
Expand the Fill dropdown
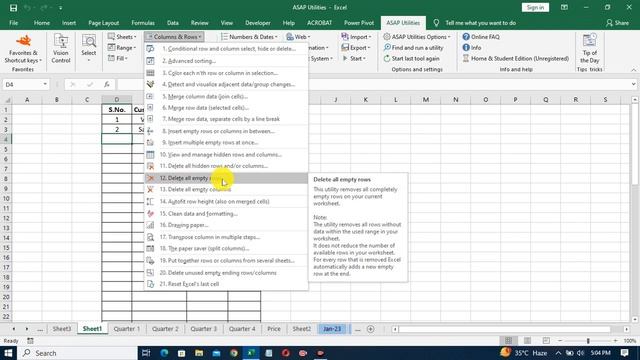point(118,58)
